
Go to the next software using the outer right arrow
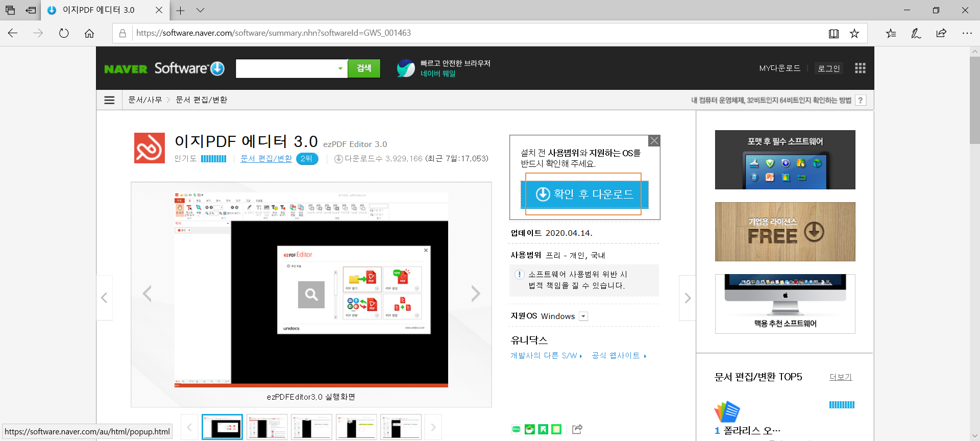tap(688, 298)
